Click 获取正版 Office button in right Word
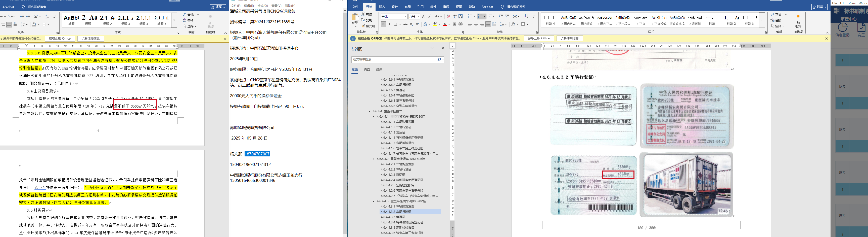 point(539,39)
